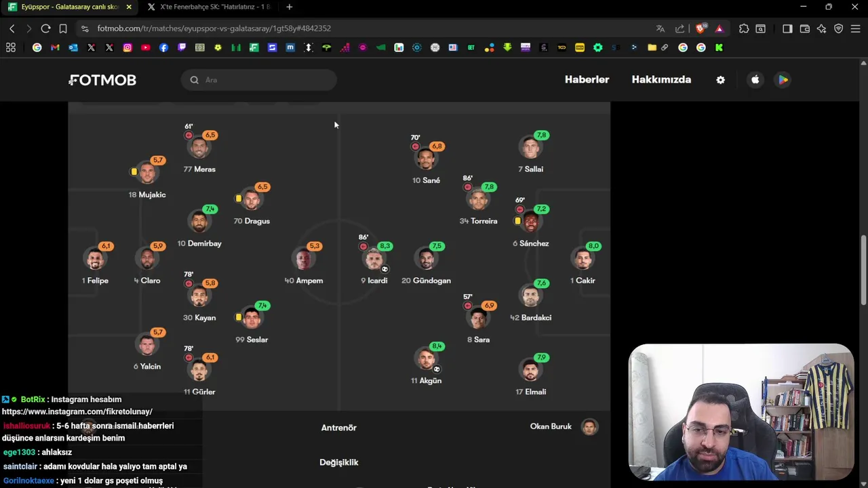Open Leo AI assistant icon
The image size is (868, 488).
coord(822,28)
